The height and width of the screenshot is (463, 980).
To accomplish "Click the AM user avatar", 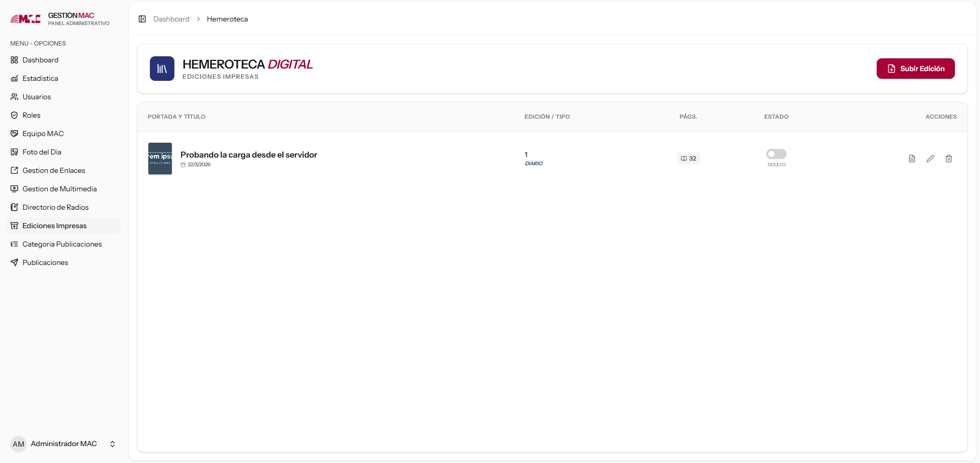I will [18, 444].
